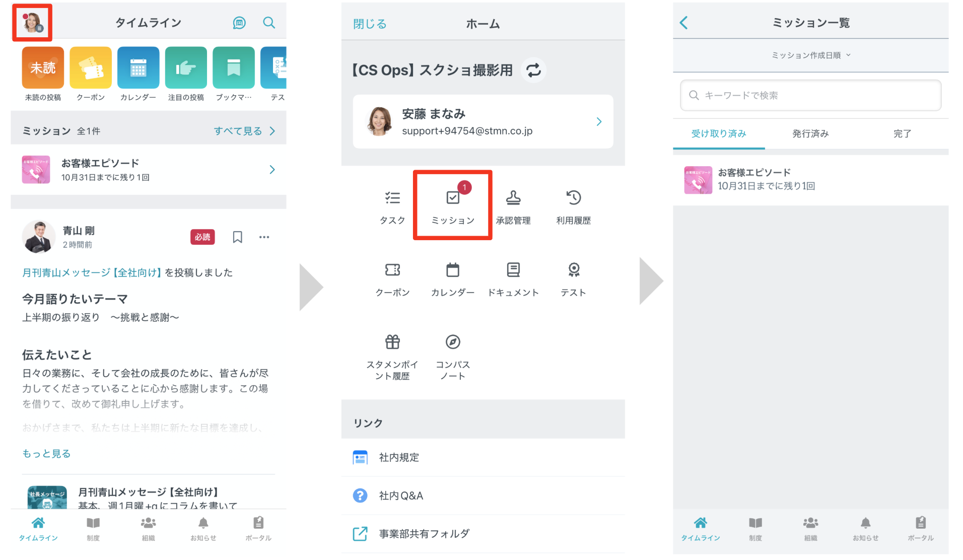The width and height of the screenshot is (963, 560).
Task: Toggle the bookmark on 青山 剛's post
Action: coord(237,237)
